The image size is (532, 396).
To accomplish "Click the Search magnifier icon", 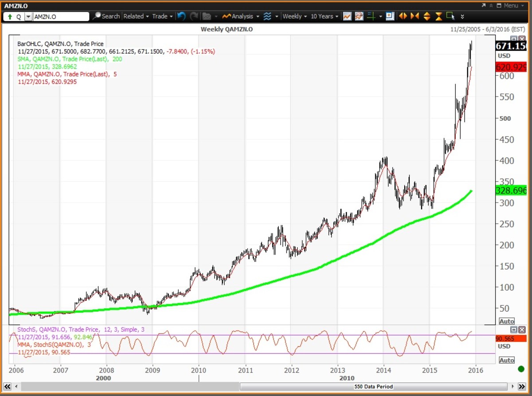I will point(97,16).
